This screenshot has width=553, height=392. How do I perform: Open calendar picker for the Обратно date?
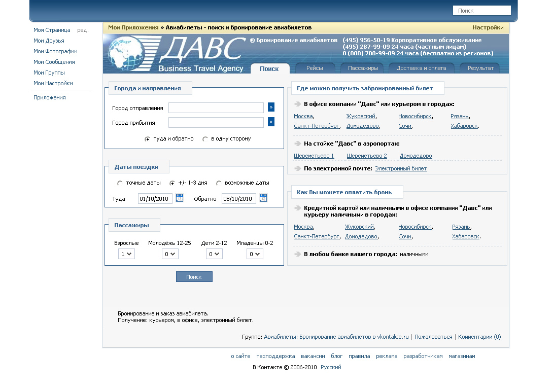click(x=263, y=198)
